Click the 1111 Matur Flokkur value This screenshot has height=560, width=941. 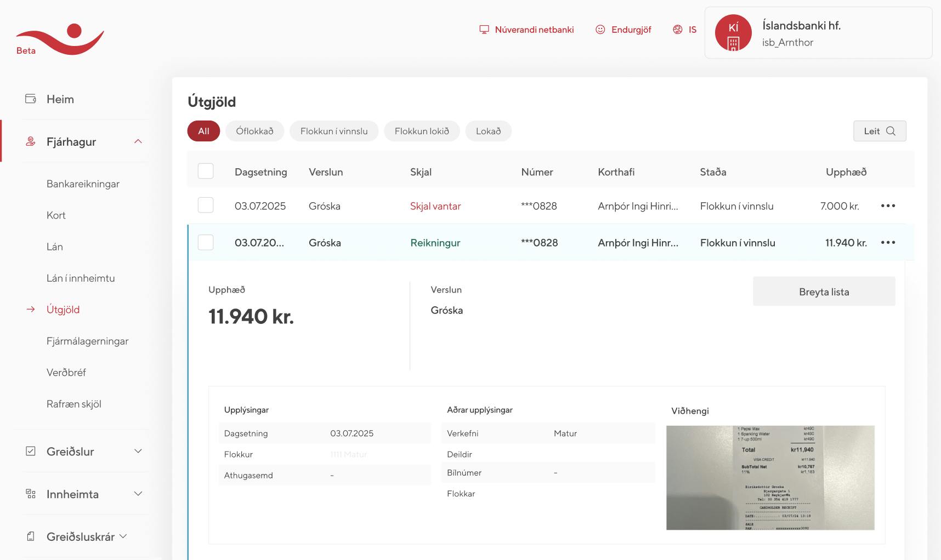coord(349,454)
